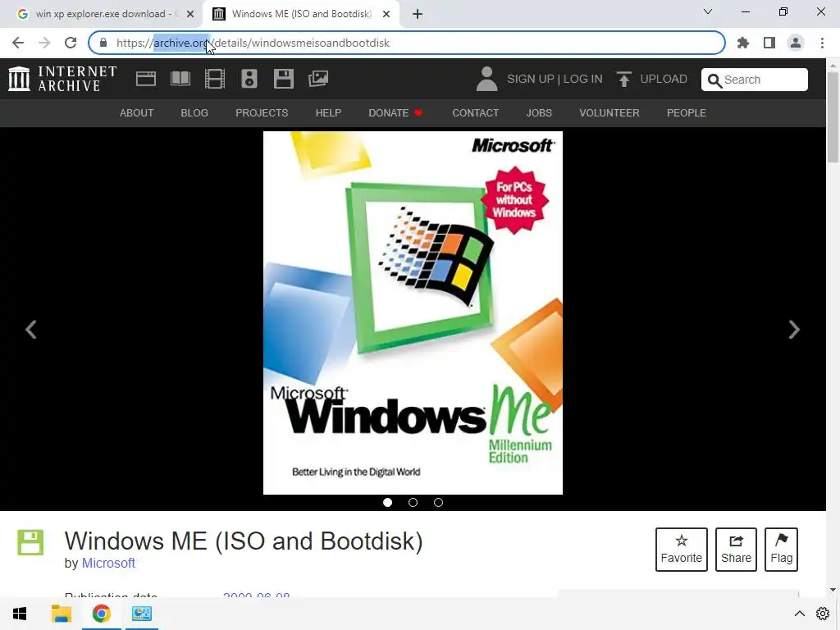Select the third carousel dot
This screenshot has width=840, height=630.
pyautogui.click(x=438, y=503)
